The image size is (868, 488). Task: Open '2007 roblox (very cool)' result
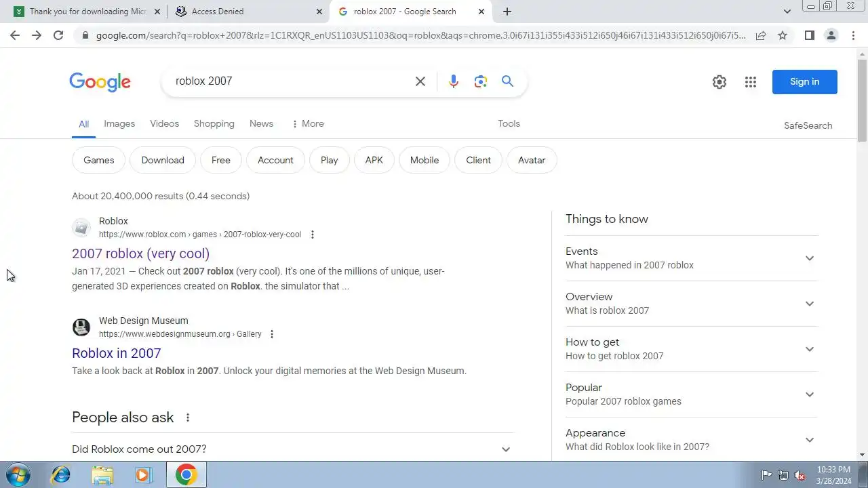[x=140, y=253]
